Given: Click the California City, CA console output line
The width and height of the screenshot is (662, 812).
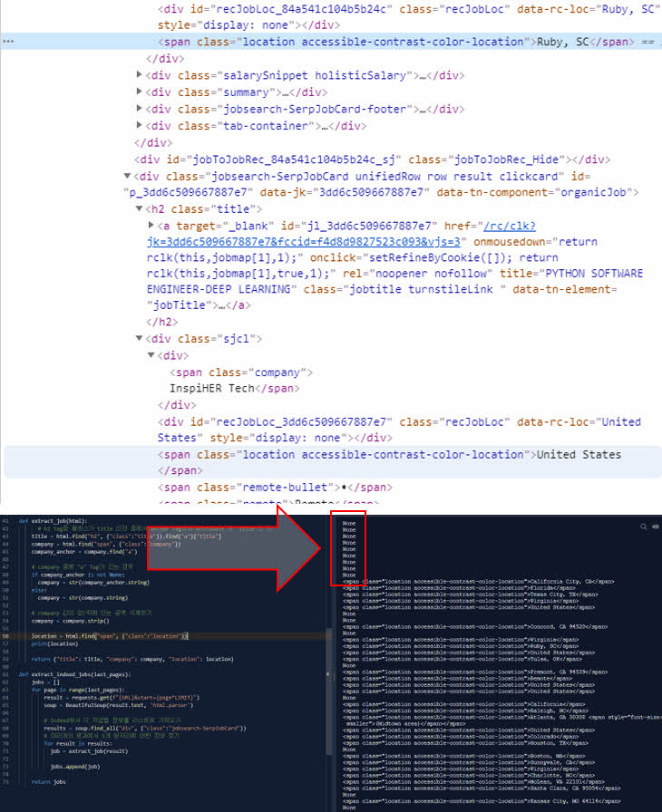Looking at the screenshot, I should (478, 582).
